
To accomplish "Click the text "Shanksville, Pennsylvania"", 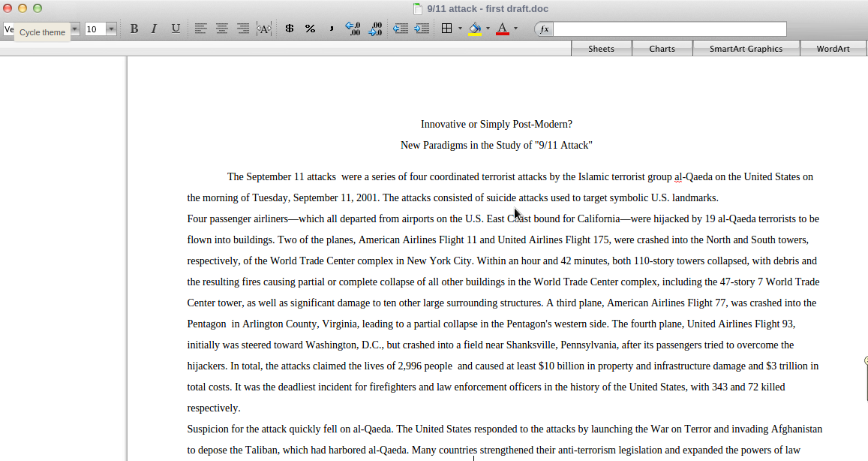I will point(561,345).
